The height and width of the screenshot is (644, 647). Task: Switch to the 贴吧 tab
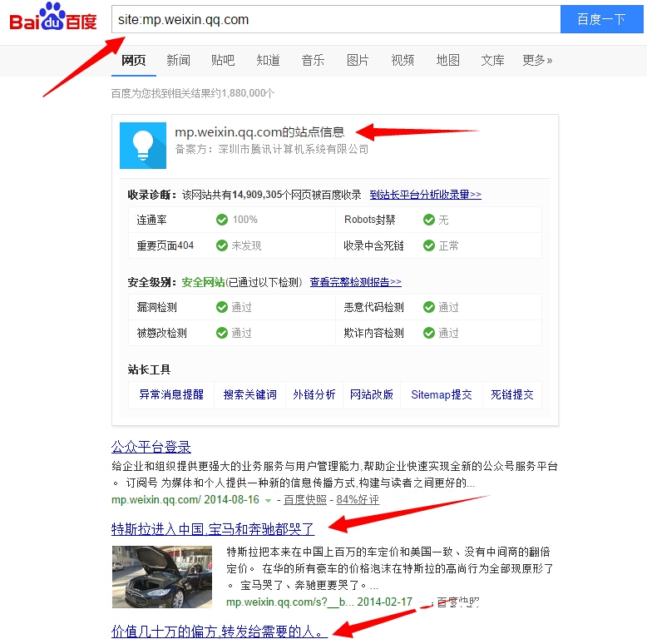[223, 60]
